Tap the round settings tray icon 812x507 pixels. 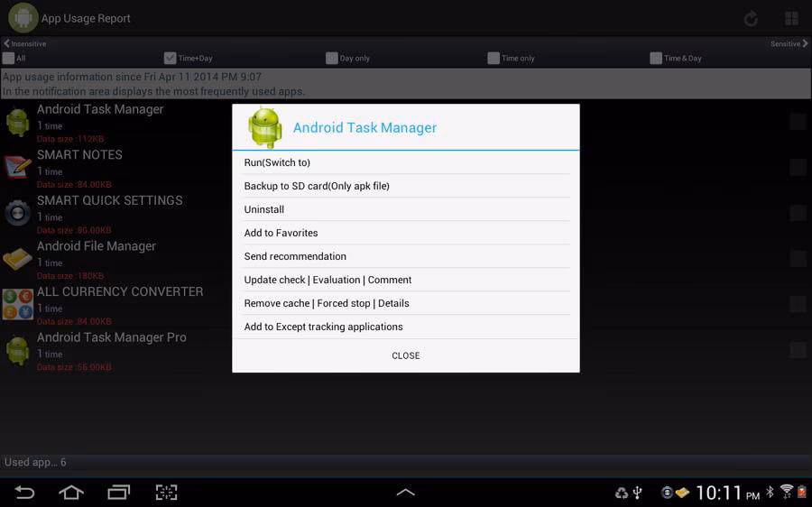pos(667,493)
